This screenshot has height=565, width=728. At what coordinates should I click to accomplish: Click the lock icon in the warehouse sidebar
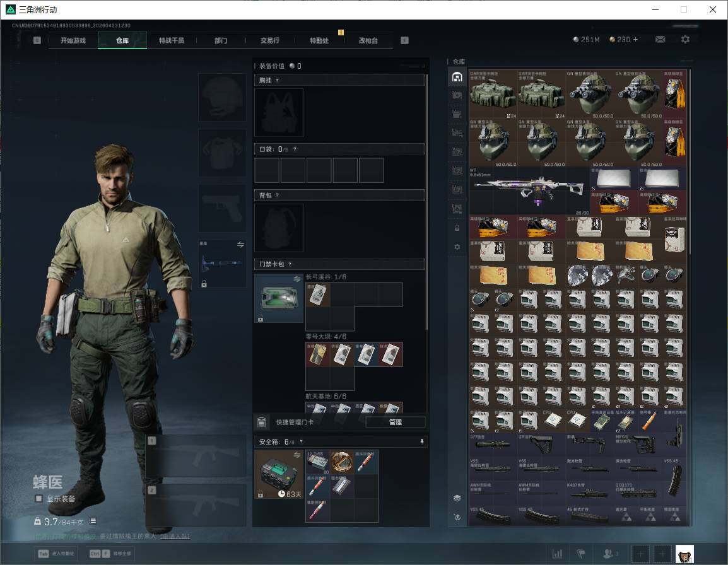point(457,228)
